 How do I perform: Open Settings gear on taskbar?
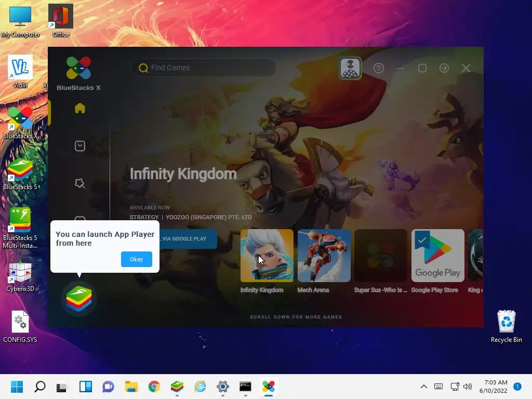222,387
